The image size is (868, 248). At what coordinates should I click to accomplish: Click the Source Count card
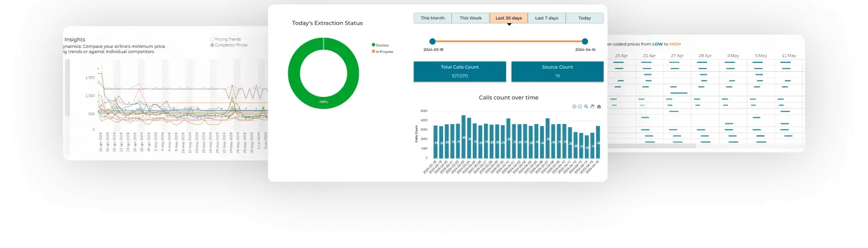coord(557,72)
